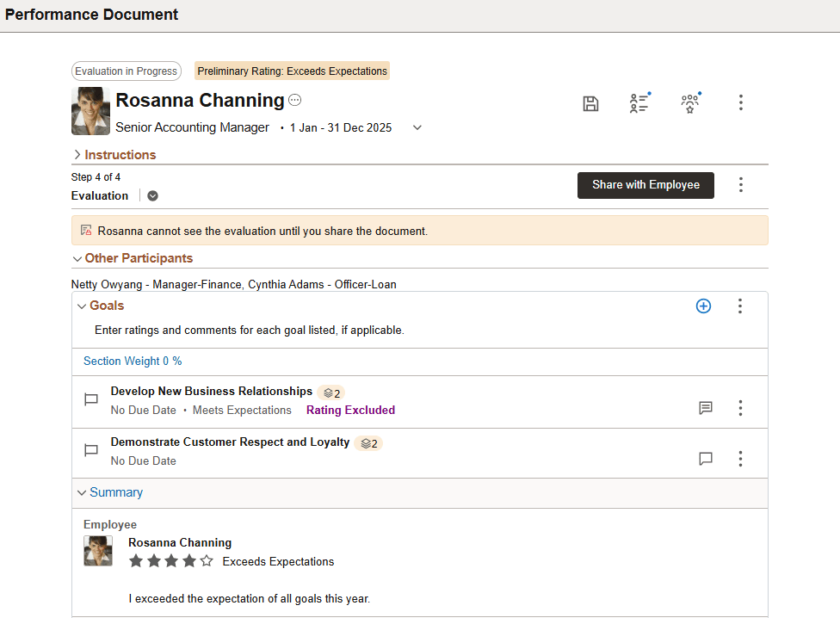The image size is (840, 618).
Task: Open the Evaluation step dropdown
Action: (152, 195)
